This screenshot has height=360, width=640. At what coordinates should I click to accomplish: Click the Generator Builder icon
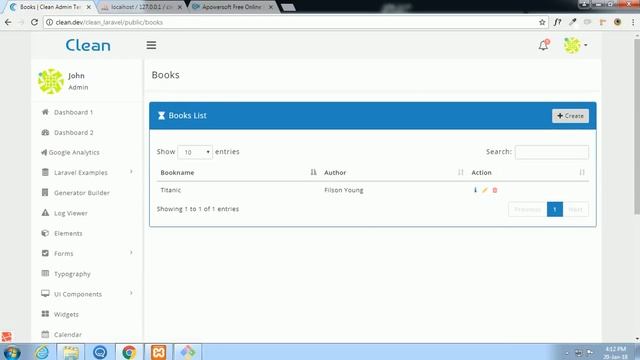[x=45, y=192]
